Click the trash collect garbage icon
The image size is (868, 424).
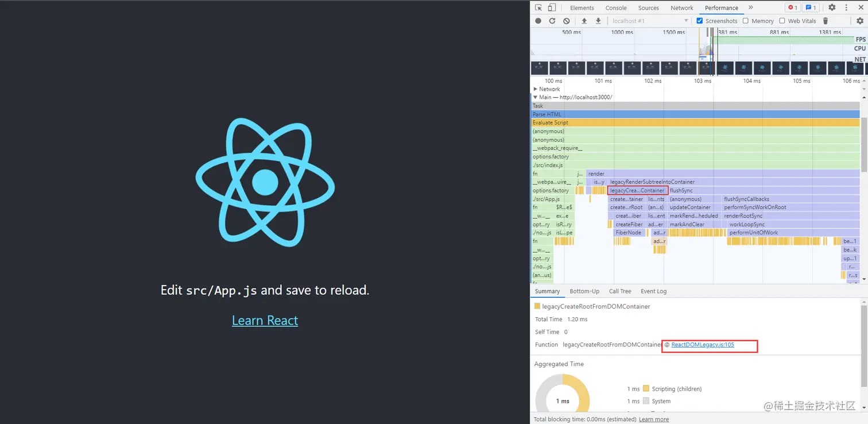[826, 21]
